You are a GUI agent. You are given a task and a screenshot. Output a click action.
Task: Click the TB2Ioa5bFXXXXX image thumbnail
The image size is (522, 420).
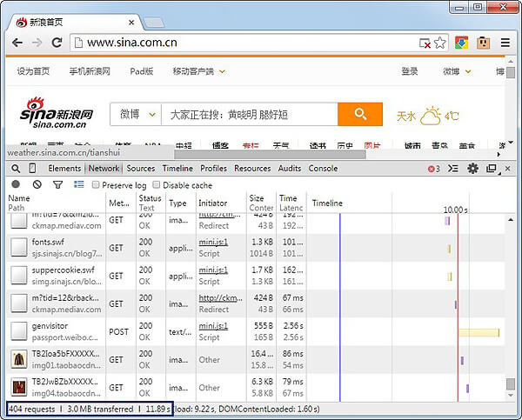click(x=19, y=359)
